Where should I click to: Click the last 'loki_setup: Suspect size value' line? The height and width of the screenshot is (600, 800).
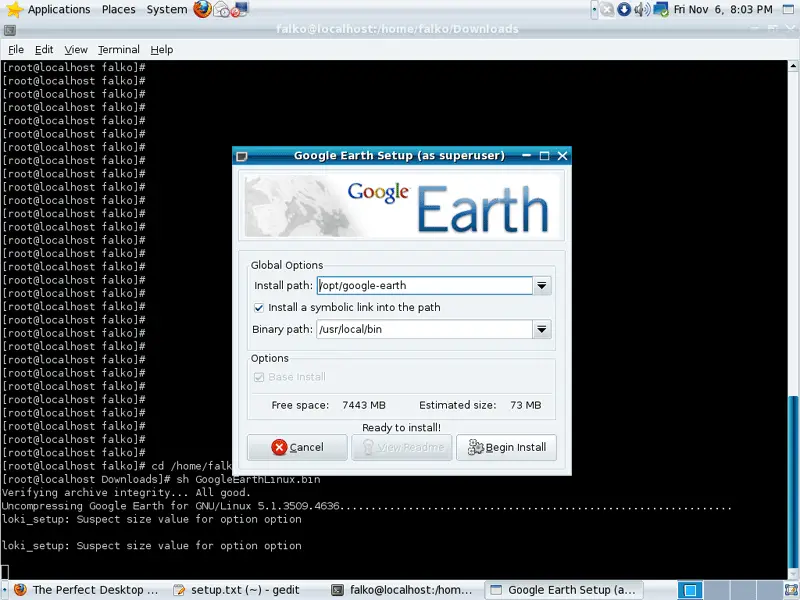[152, 546]
